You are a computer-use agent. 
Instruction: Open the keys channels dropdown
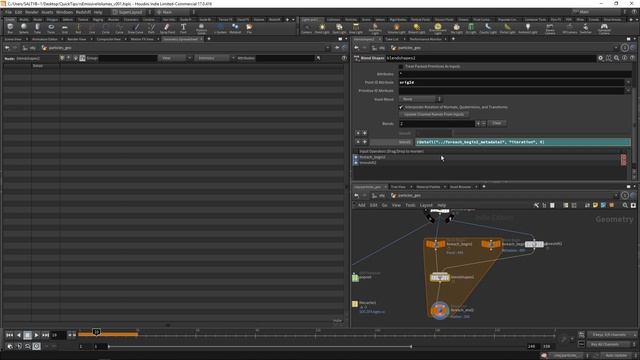coord(612,335)
